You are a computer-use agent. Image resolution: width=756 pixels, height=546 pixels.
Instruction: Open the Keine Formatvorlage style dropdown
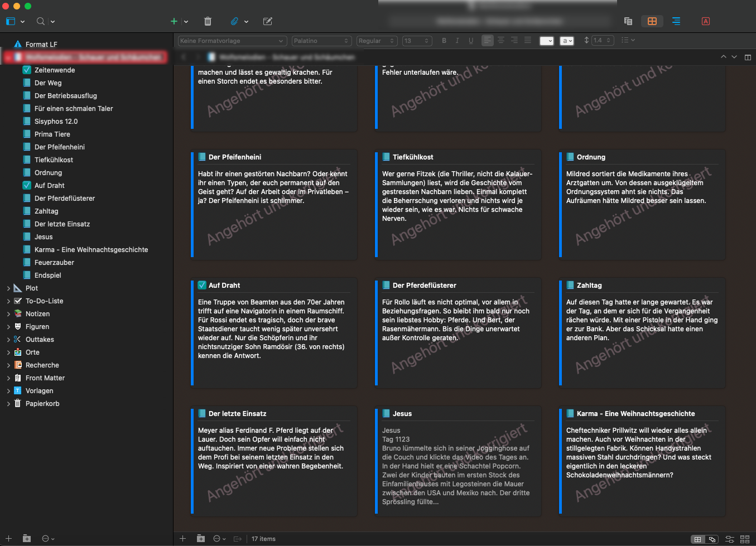232,41
